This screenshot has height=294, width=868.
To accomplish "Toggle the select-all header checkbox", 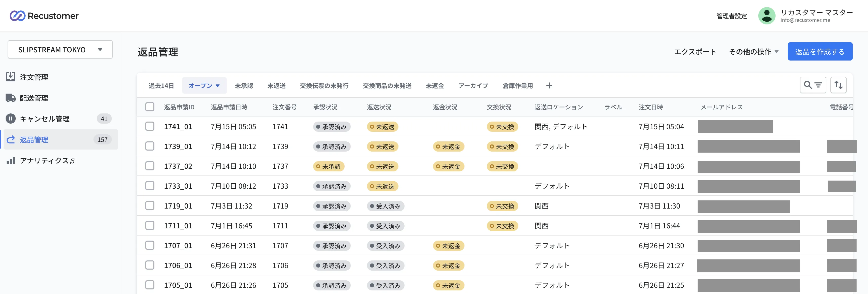I will [x=150, y=107].
